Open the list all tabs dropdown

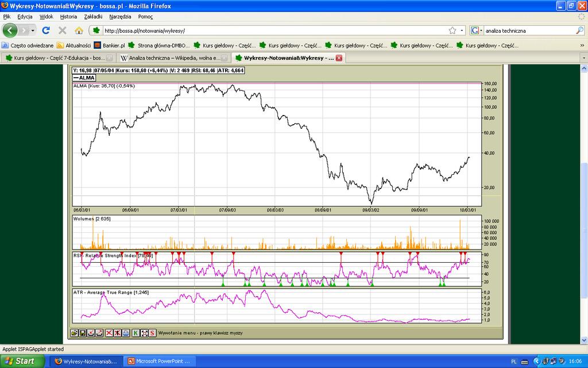pos(583,58)
